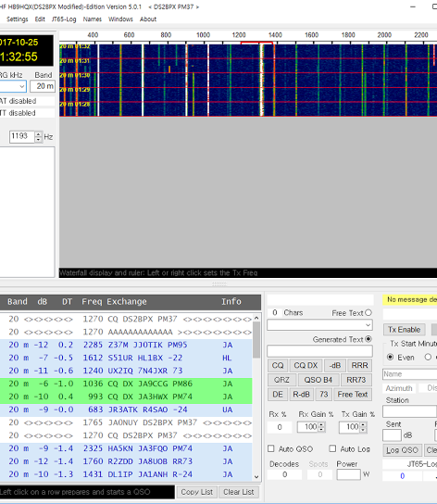Select the row HA5KN JA3FQO PM74
437x504 pixels.
point(126,448)
